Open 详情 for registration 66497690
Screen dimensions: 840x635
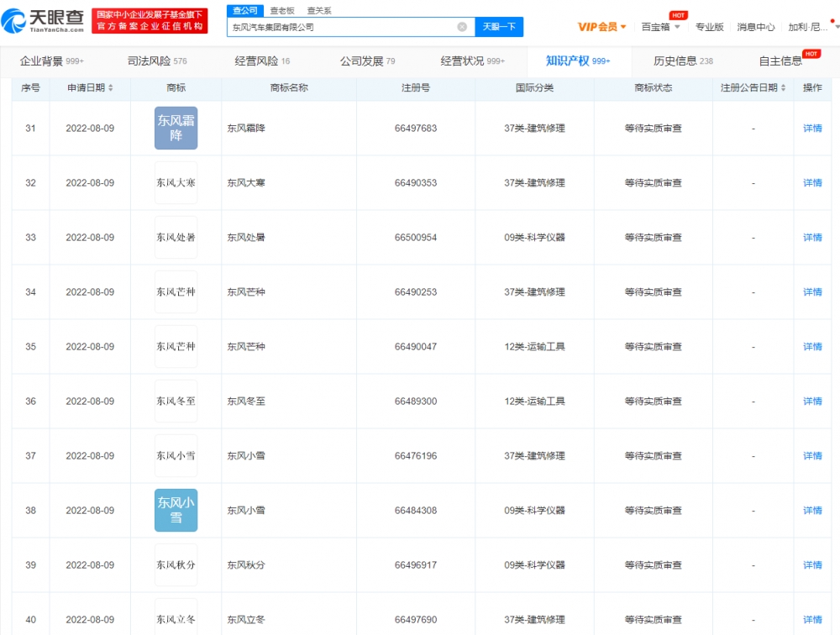pos(812,619)
